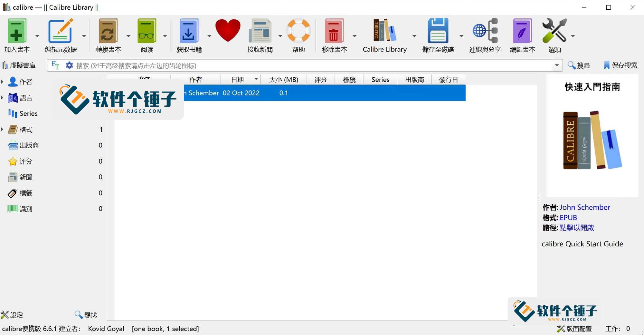This screenshot has width=644, height=335.
Task: Select 新聞 news in tag browser
Action: click(26, 177)
